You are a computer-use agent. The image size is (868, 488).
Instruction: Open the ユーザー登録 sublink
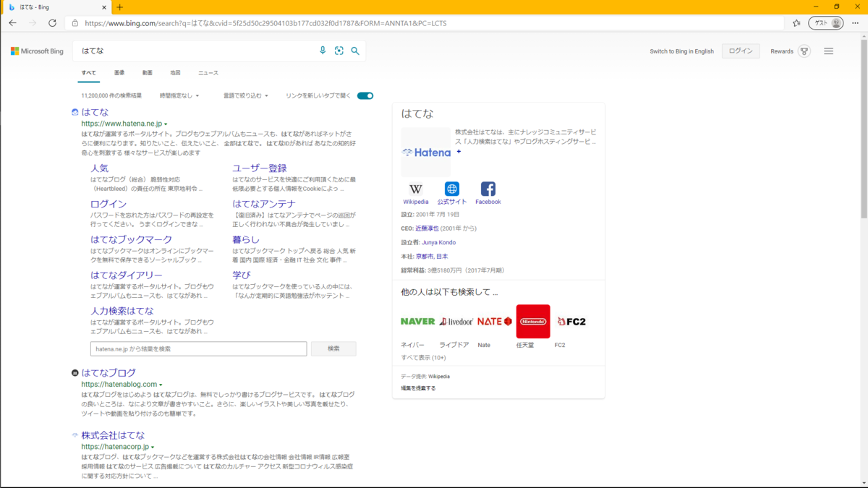click(260, 168)
